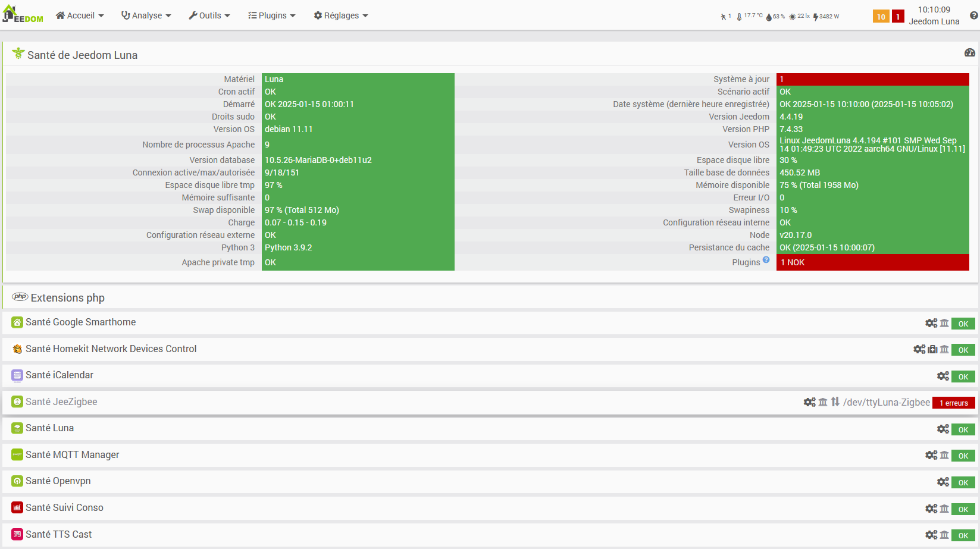The height and width of the screenshot is (549, 980).
Task: Click MQTT Manager configuration gears icon
Action: [x=931, y=455]
